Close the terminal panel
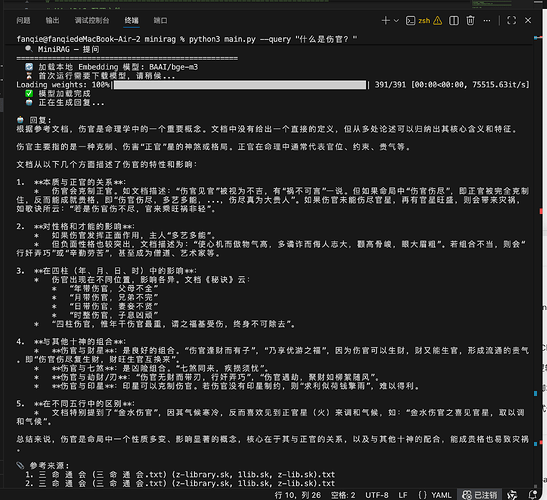The image size is (547, 500). pos(528,21)
